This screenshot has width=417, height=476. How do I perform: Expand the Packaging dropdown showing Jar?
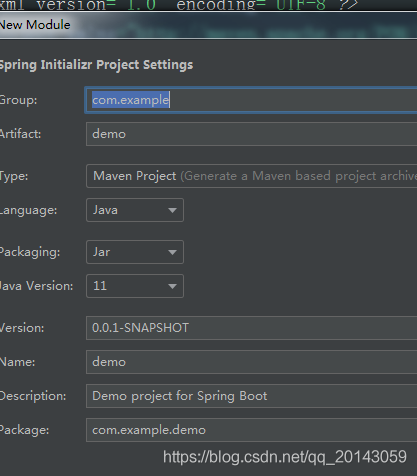(135, 252)
